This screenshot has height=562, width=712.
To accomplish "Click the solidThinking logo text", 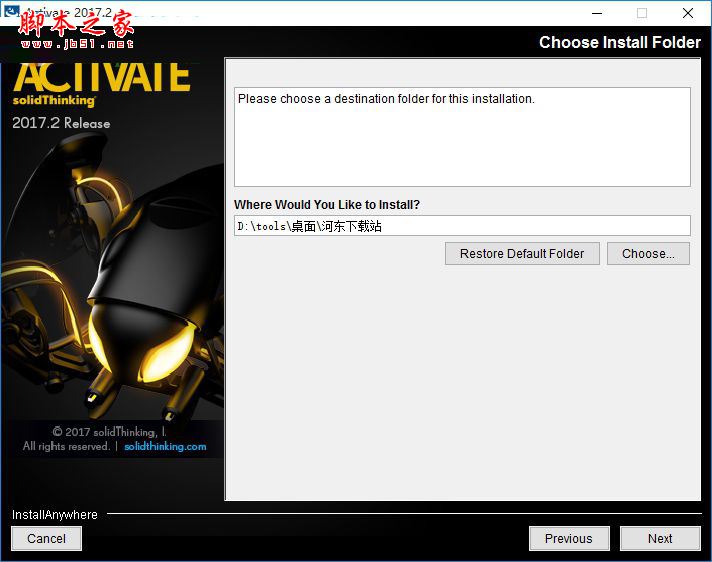I will tap(54, 100).
